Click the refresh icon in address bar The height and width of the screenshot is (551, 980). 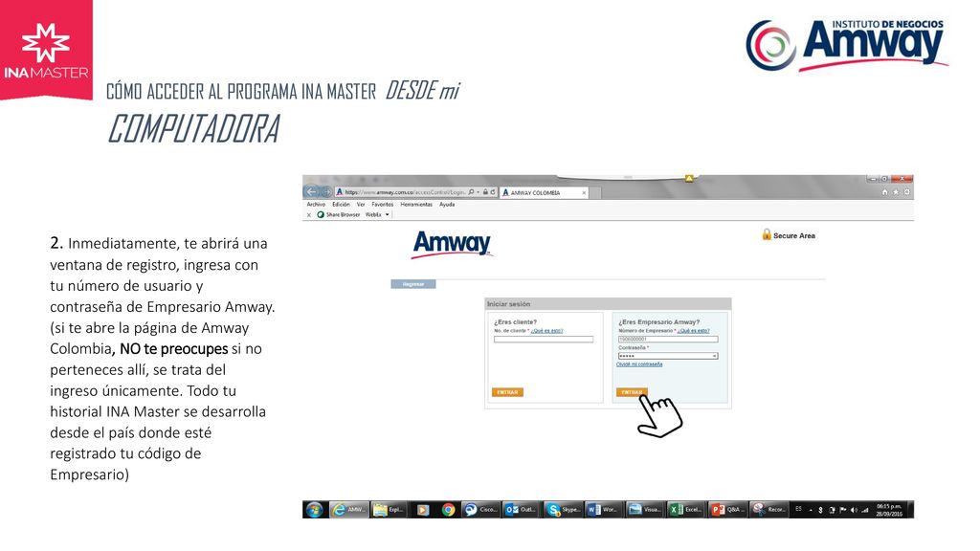493,191
